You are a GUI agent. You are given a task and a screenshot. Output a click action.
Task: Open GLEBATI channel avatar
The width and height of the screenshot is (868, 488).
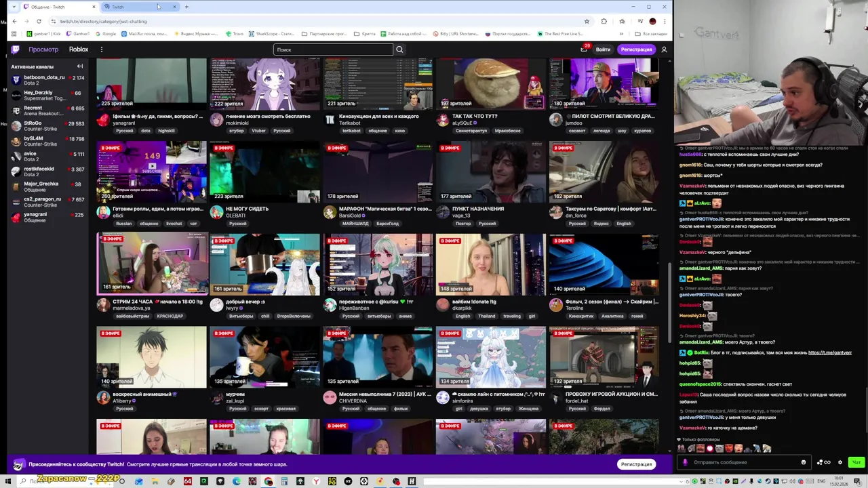(x=216, y=212)
